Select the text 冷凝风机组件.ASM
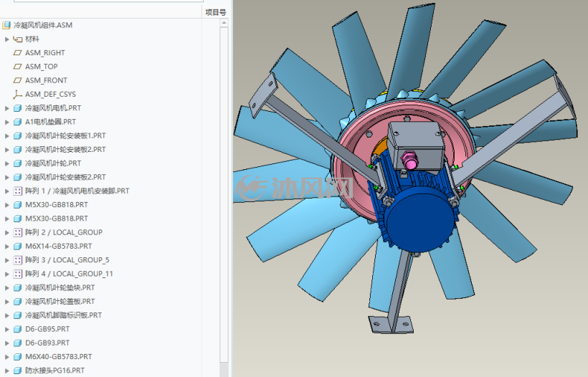 pos(43,26)
